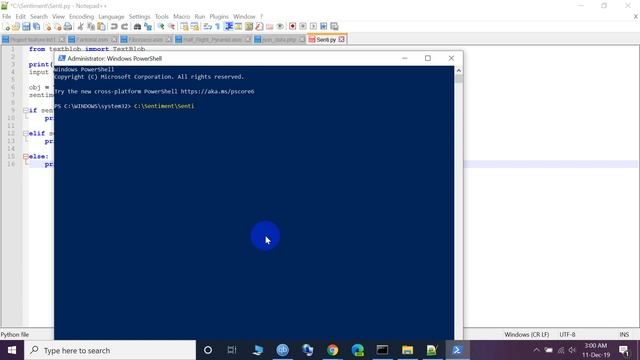Click the Open file toolbar icon

[16, 27]
